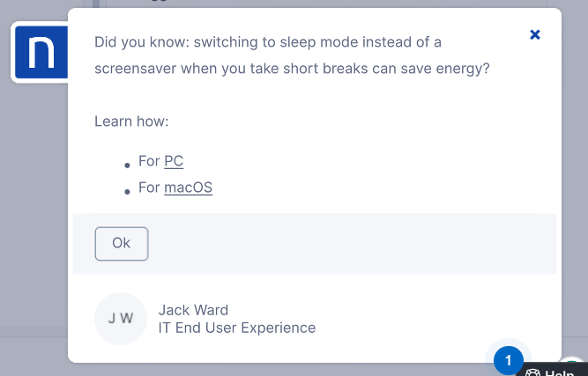
Task: Click the bullet point before 'For macOS'
Action: (128, 190)
